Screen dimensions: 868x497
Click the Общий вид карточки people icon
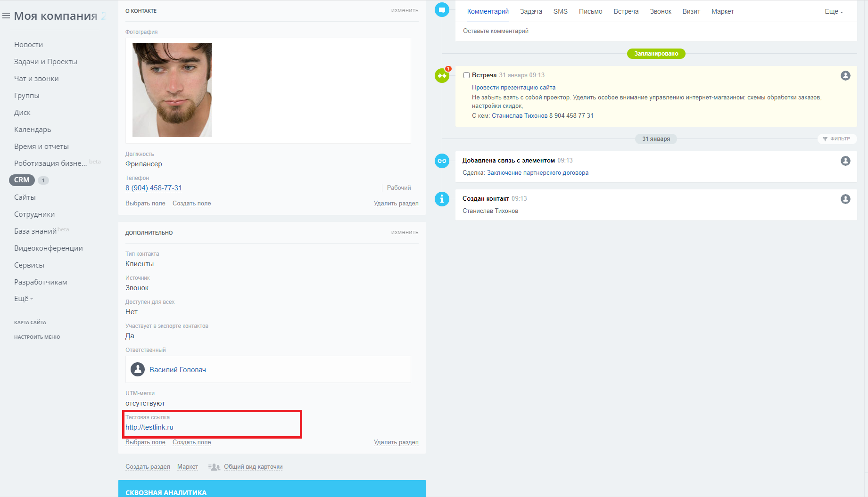tap(215, 467)
